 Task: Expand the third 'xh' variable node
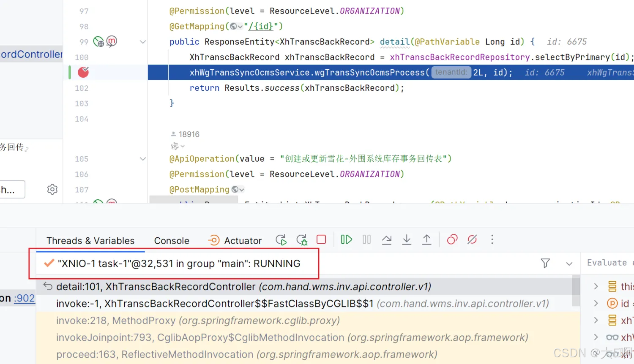pyautogui.click(x=596, y=320)
